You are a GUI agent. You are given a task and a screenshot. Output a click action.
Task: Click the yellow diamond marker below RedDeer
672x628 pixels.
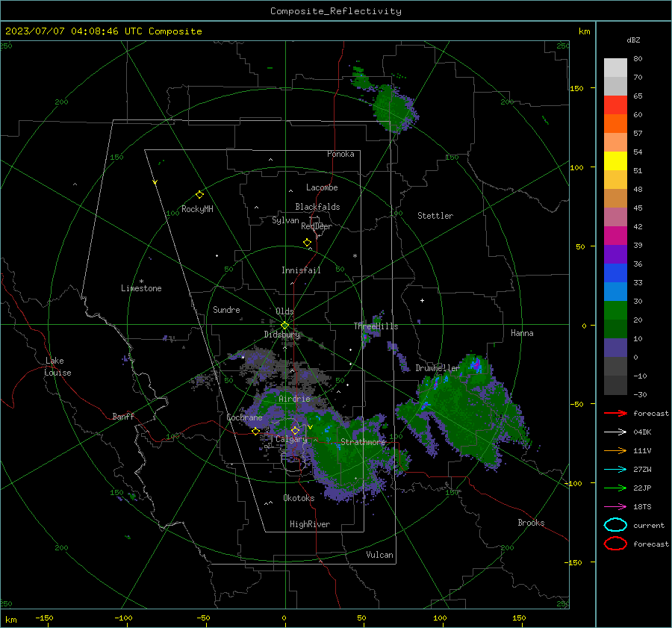coord(308,243)
